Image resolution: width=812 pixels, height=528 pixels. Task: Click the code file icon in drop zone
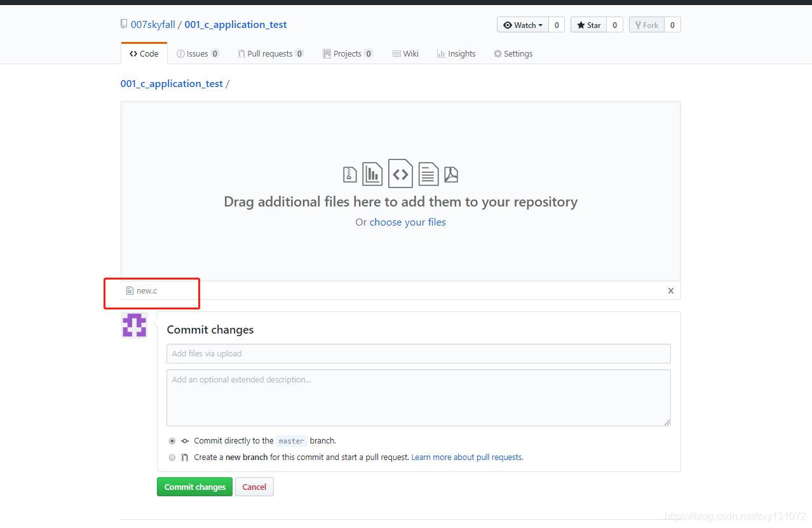pyautogui.click(x=400, y=173)
